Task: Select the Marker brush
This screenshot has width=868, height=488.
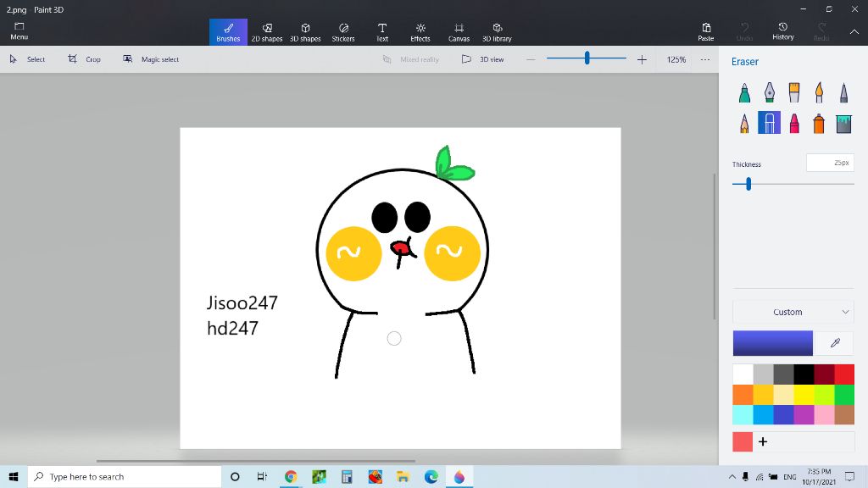Action: [x=744, y=92]
